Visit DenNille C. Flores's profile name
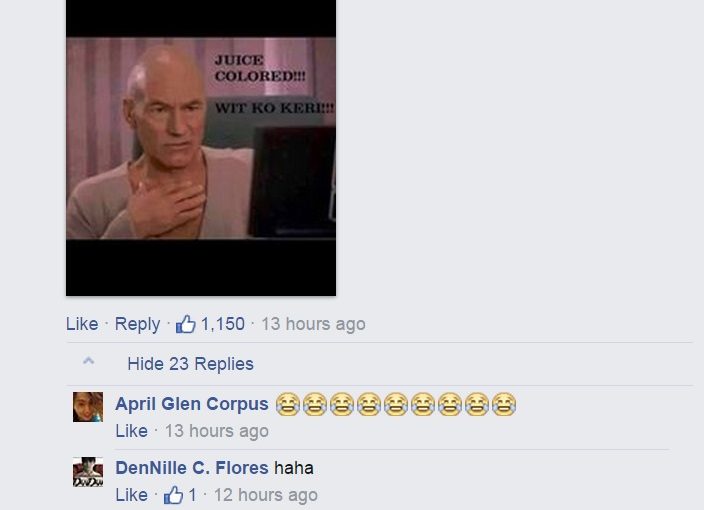This screenshot has height=510, width=704. point(192,468)
